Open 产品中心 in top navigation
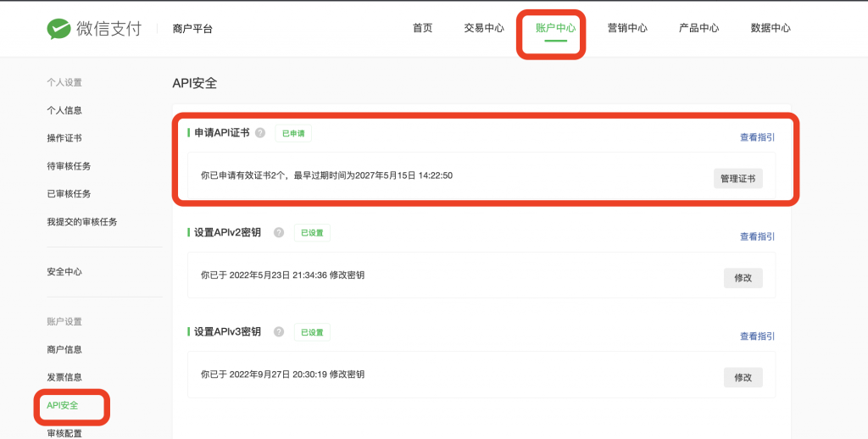 click(x=698, y=28)
